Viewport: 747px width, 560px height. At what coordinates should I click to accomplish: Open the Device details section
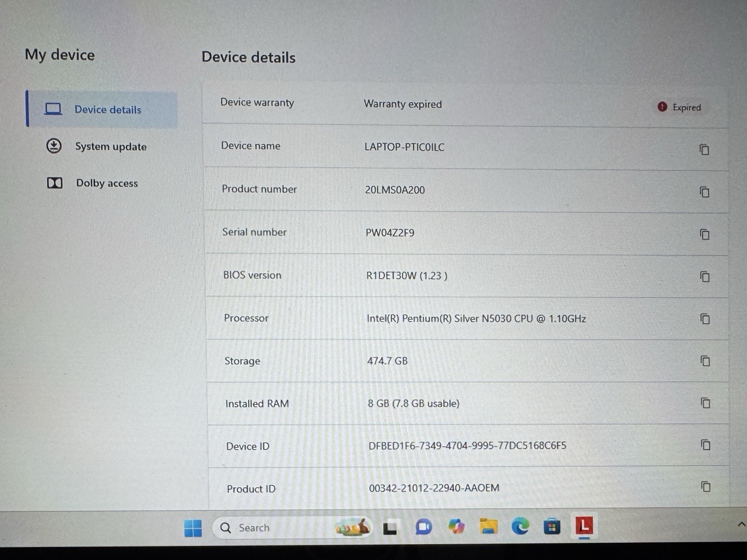coord(102,109)
